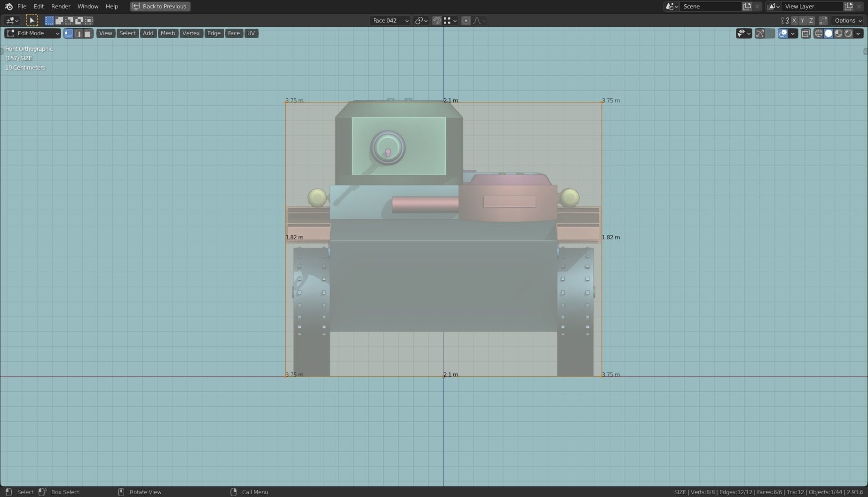
Task: Enable vertex select mode
Action: [69, 33]
